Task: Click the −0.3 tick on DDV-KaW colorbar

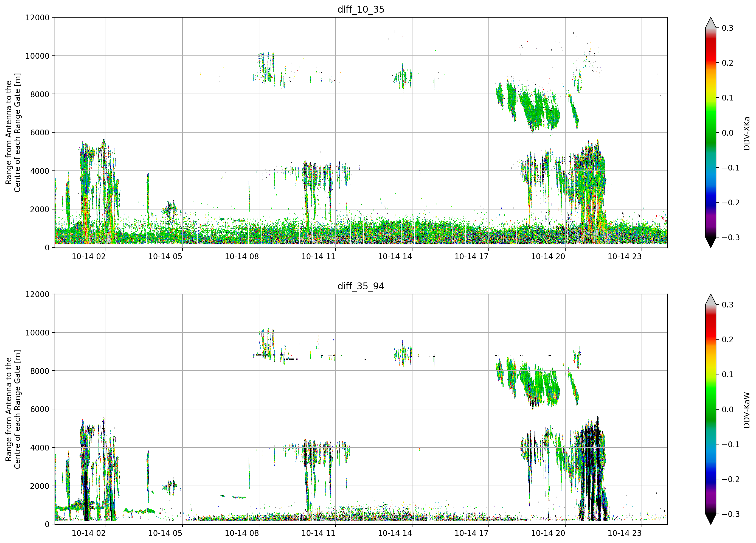Action: (x=731, y=514)
